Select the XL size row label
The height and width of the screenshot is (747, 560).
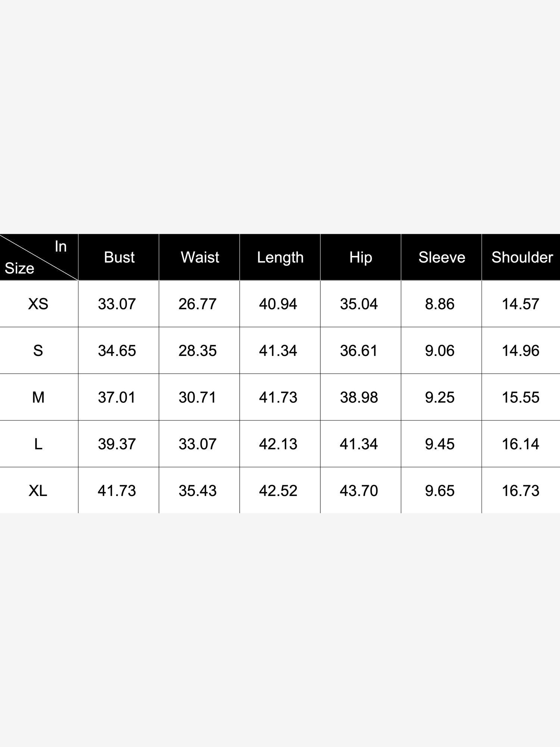[x=38, y=491]
